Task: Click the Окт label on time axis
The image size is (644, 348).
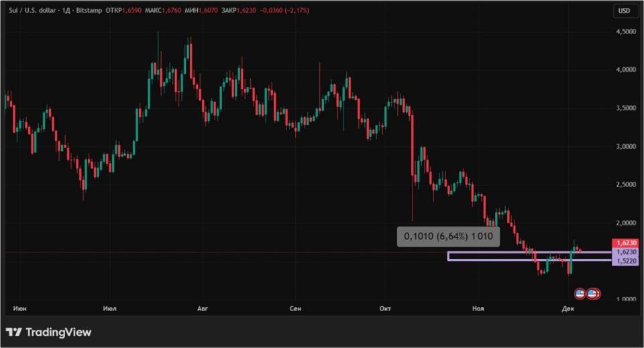Action: (x=385, y=308)
